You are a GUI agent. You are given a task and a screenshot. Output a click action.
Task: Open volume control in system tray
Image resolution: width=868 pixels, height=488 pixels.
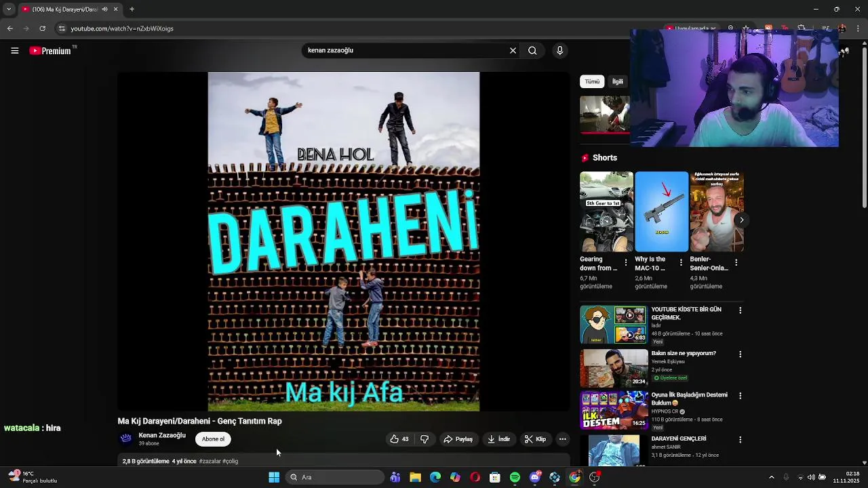(x=811, y=477)
